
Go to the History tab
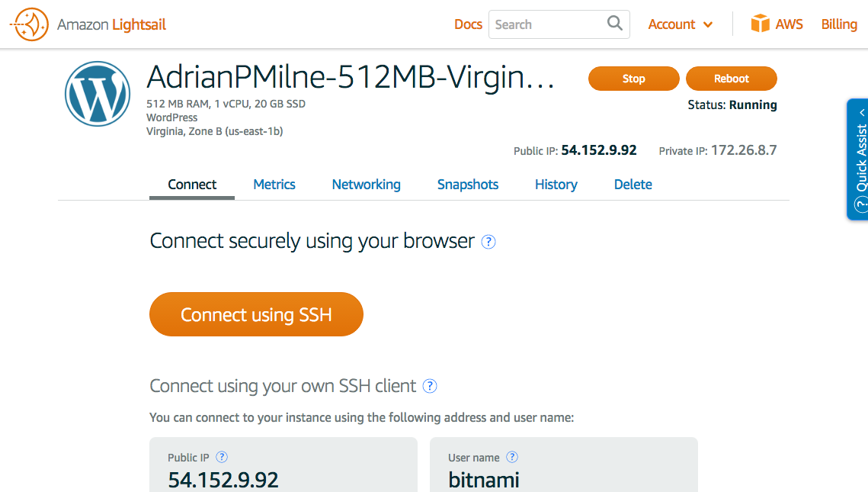[x=556, y=185]
